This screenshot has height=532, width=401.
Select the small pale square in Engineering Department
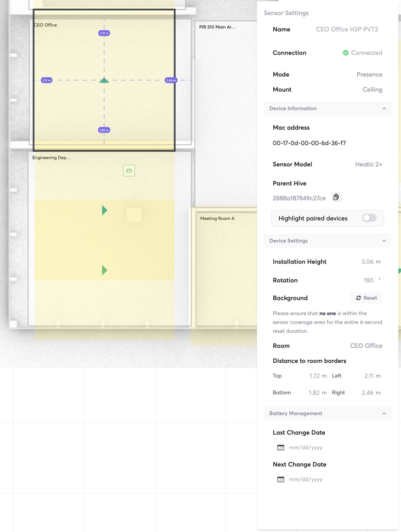pos(134,215)
